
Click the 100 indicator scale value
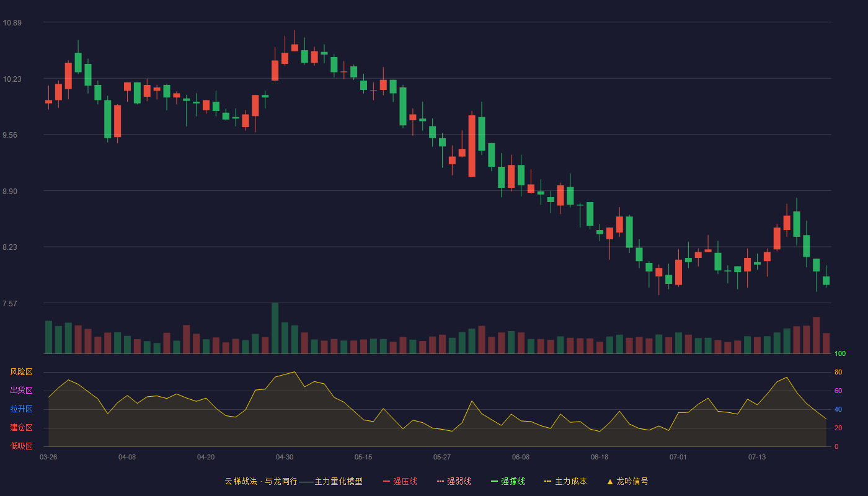[x=840, y=354]
